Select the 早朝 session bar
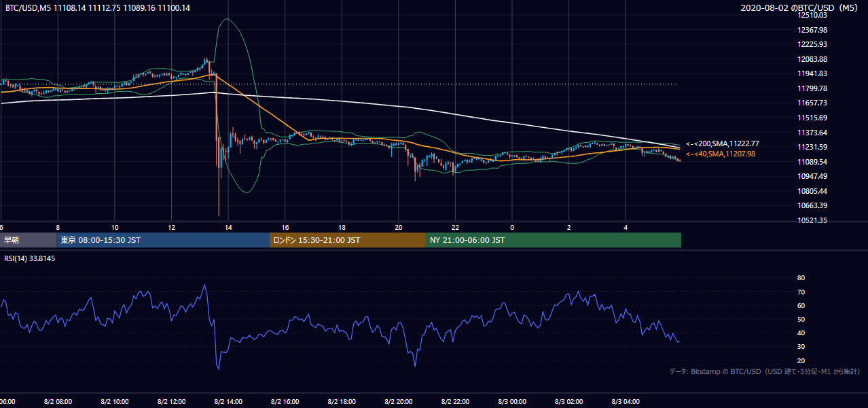This screenshot has width=868, height=408. coord(29,240)
